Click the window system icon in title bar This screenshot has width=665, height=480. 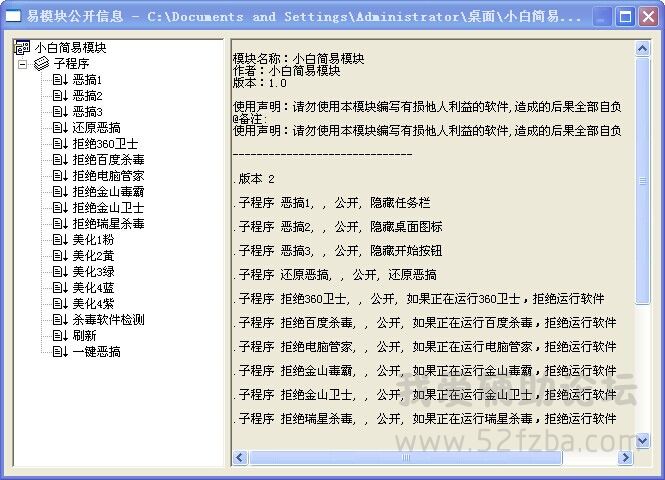tap(13, 17)
